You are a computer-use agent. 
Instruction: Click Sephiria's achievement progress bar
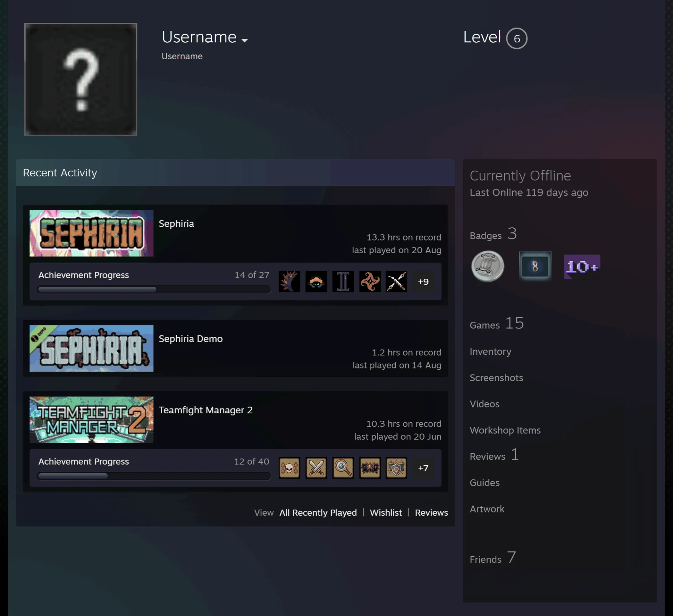(154, 290)
